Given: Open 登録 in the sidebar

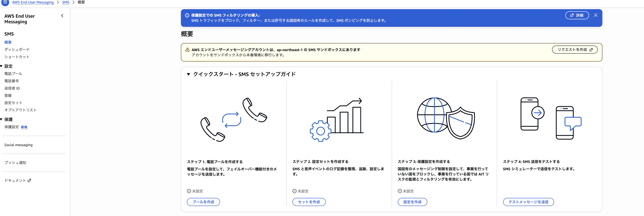Looking at the screenshot, I should tap(8, 95).
